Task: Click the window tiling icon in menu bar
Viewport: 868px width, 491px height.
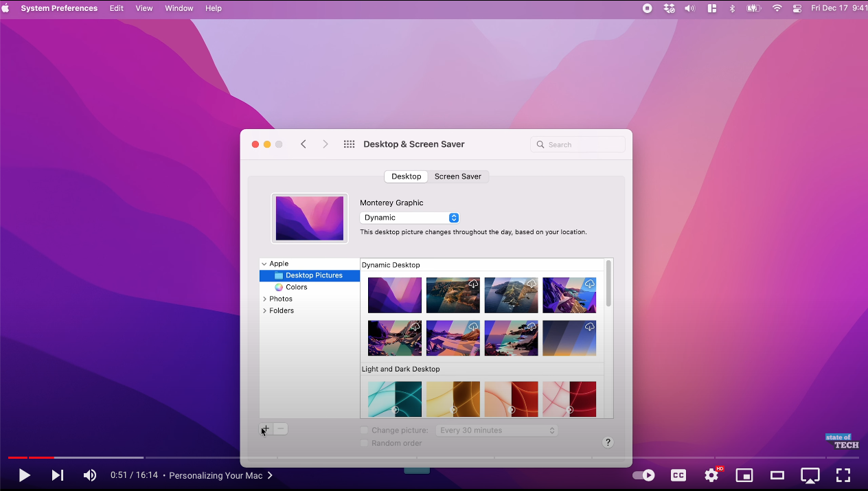Action: 712,8
